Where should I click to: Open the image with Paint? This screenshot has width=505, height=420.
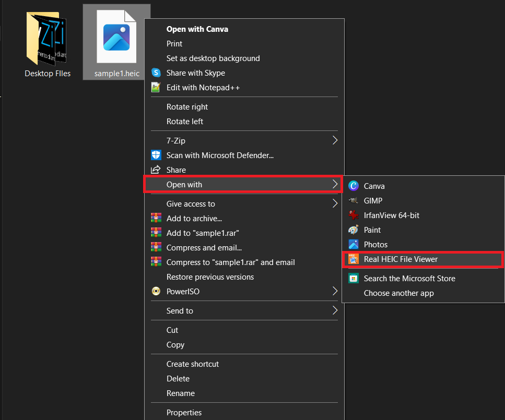click(x=372, y=230)
